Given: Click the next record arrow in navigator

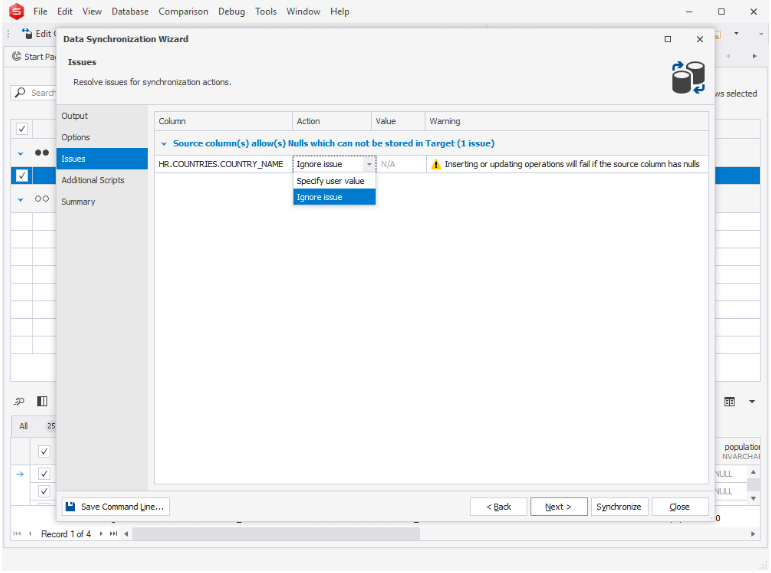Looking at the screenshot, I should (x=100, y=534).
